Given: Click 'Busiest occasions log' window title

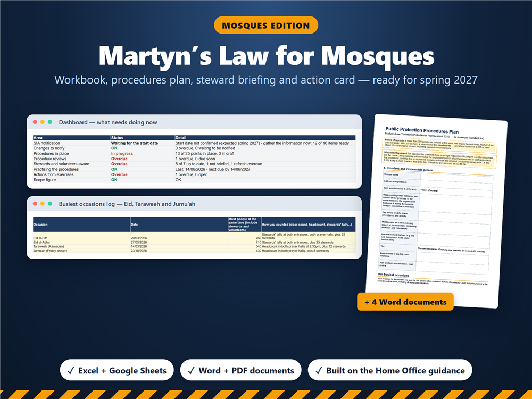Looking at the screenshot, I should [x=127, y=204].
